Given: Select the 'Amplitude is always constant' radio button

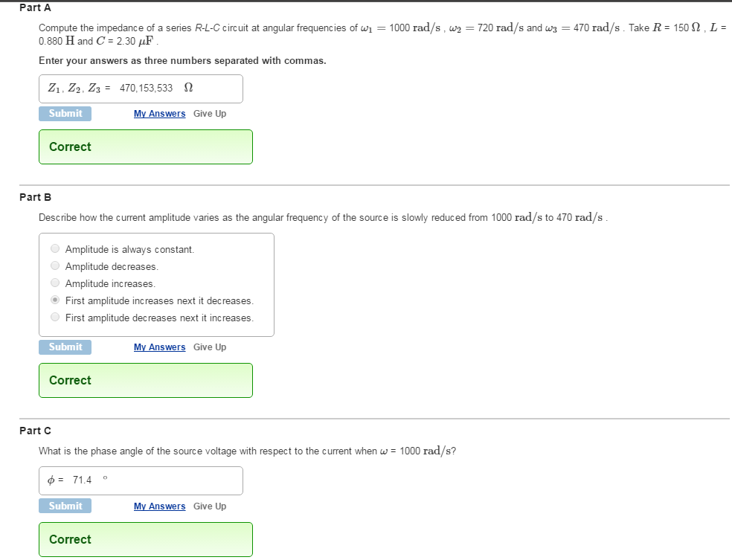Looking at the screenshot, I should (55, 249).
